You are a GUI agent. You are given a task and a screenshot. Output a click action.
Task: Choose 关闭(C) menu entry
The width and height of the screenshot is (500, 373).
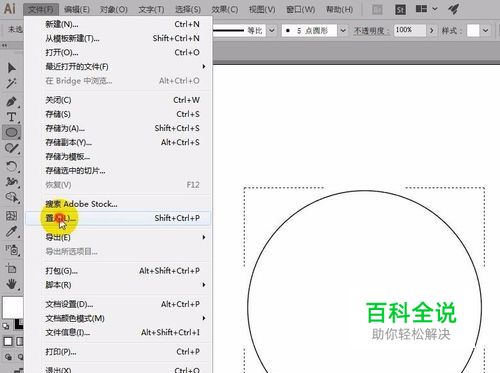[118, 100]
